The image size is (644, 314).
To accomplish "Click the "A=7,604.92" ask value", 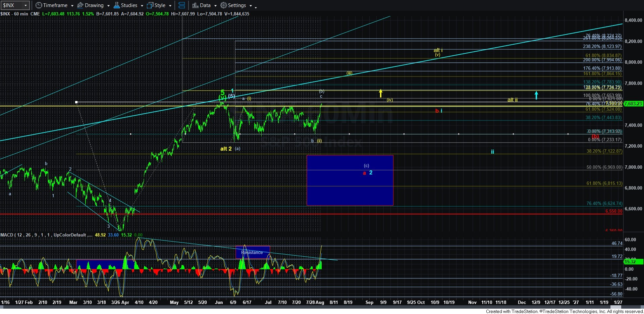I will tap(132, 14).
